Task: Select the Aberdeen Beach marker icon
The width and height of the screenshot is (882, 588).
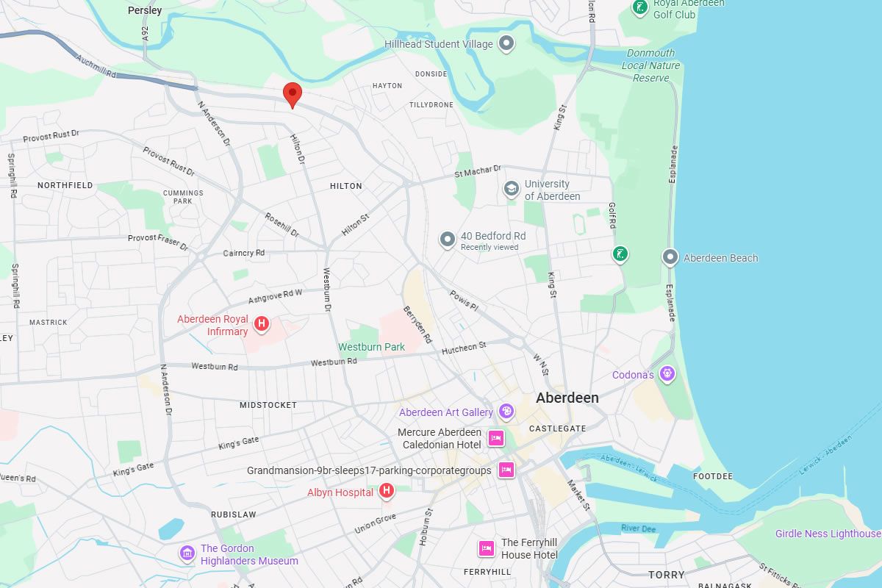Action: (670, 257)
